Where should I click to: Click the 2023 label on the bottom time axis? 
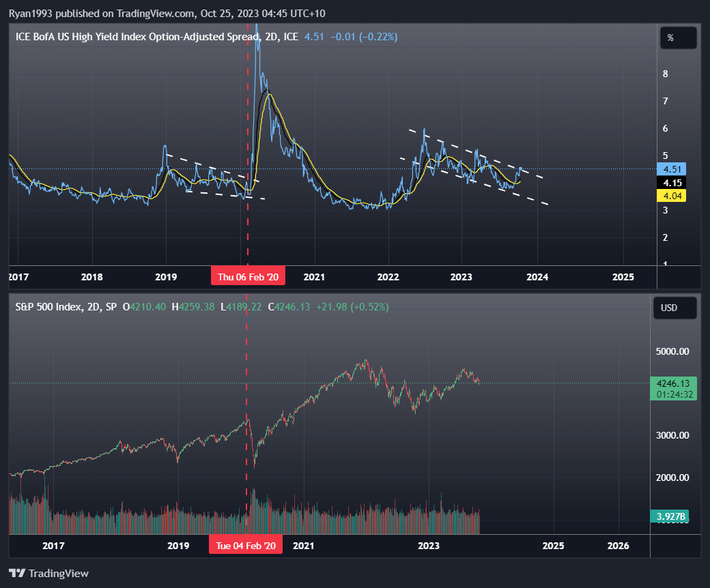[x=428, y=546]
